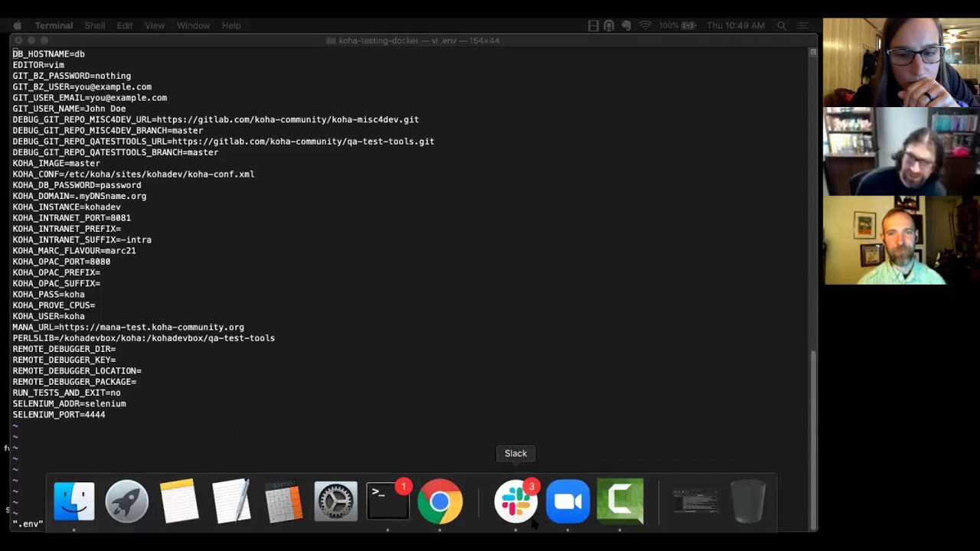Click the ".env" vi status line

point(28,523)
